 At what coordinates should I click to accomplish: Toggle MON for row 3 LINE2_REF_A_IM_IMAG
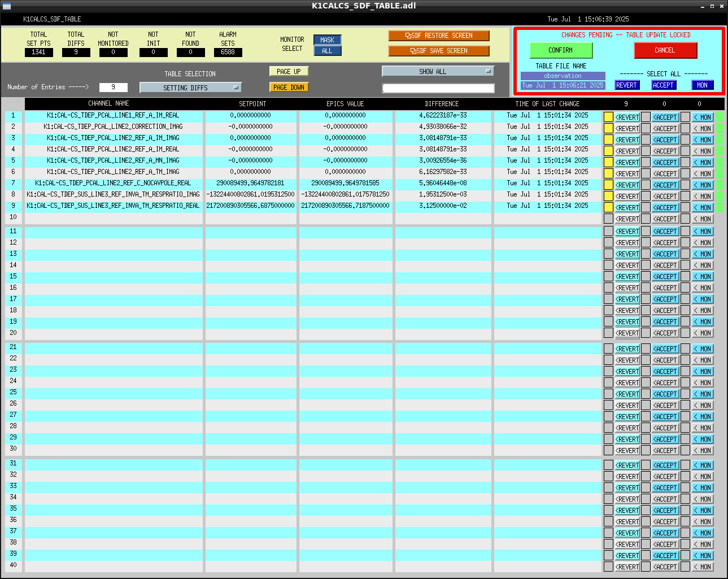703,140
